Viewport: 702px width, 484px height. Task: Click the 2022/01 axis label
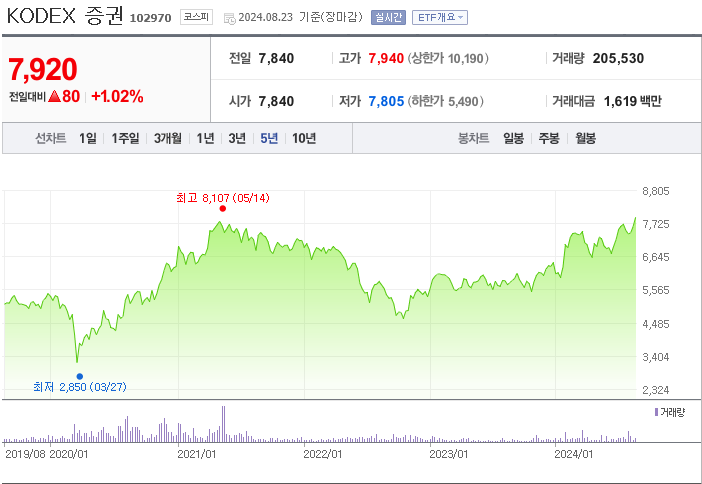323,454
